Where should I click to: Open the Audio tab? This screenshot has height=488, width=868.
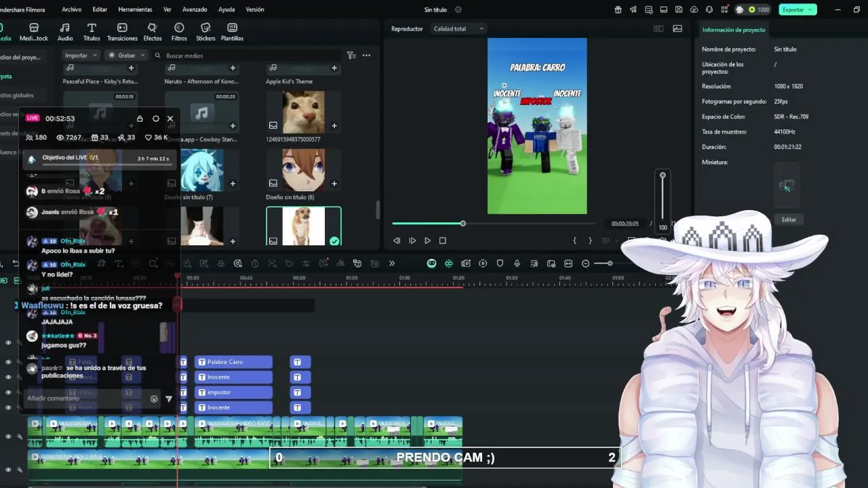pos(65,32)
